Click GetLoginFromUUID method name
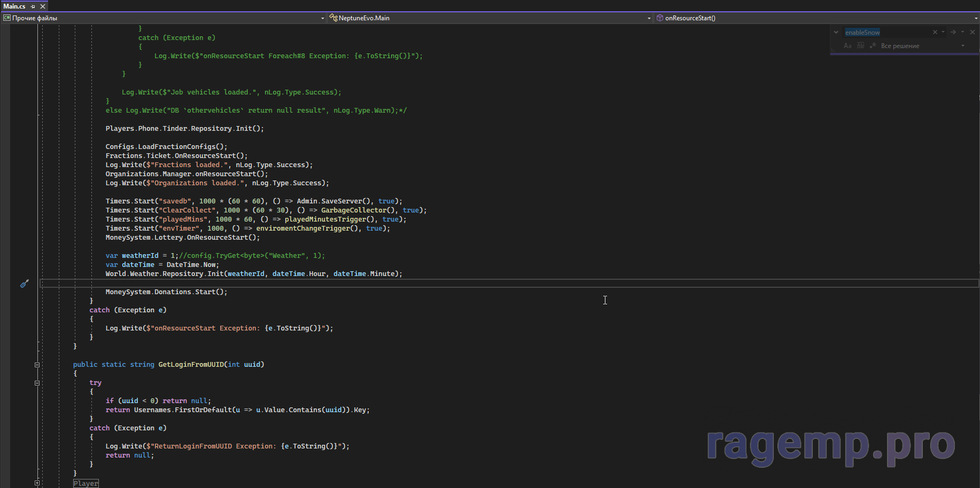This screenshot has height=488, width=980. [191, 365]
